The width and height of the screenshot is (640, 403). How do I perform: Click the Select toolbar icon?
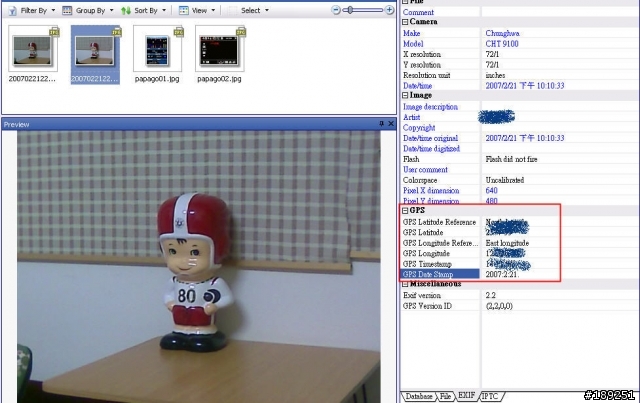click(233, 11)
